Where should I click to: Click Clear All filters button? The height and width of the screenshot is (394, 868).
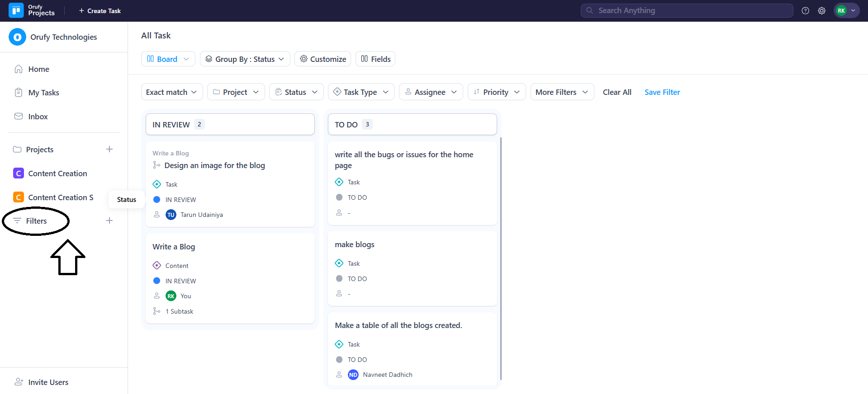pyautogui.click(x=617, y=92)
